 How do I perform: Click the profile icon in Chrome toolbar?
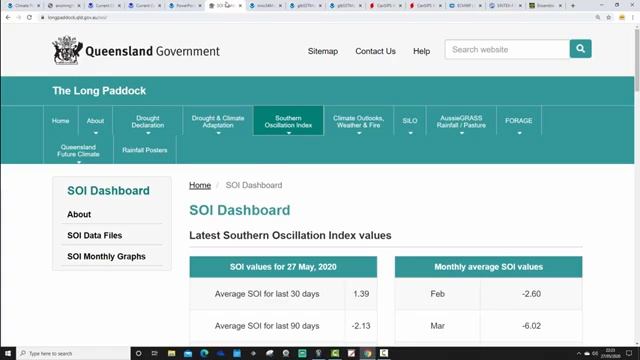click(x=622, y=18)
